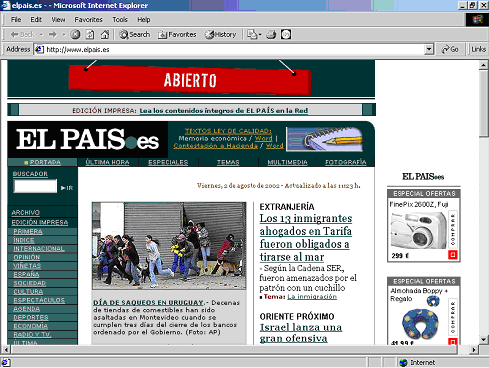
Task: Open the 'TEXTOS LEY DE CALIDAD' link
Action: [x=228, y=131]
